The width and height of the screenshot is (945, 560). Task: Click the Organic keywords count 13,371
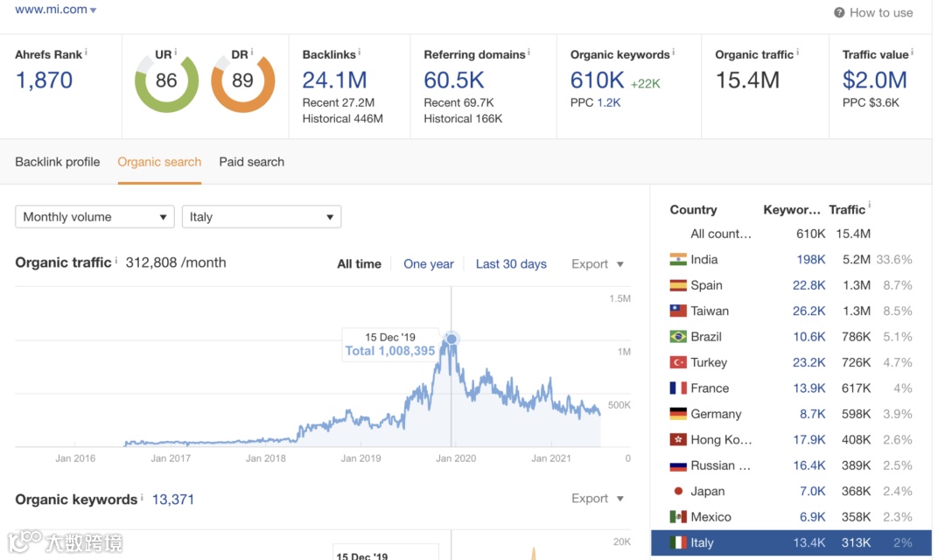(173, 500)
